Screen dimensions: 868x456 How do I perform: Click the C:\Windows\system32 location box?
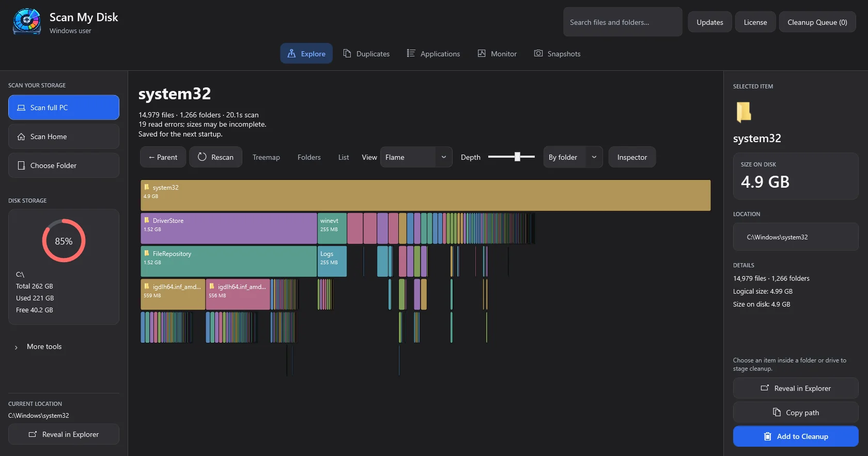coord(796,237)
